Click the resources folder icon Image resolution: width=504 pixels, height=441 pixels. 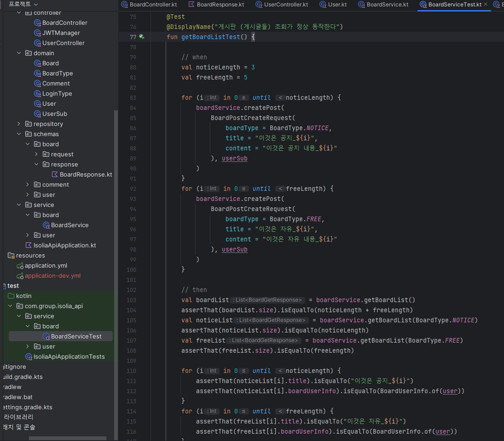[x=11, y=255]
